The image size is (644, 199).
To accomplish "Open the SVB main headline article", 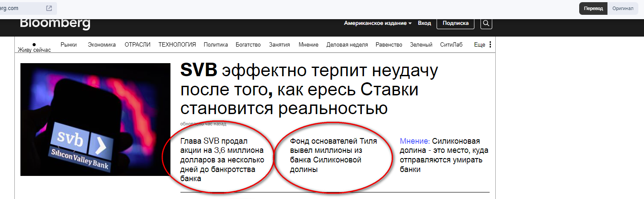I will (309, 90).
